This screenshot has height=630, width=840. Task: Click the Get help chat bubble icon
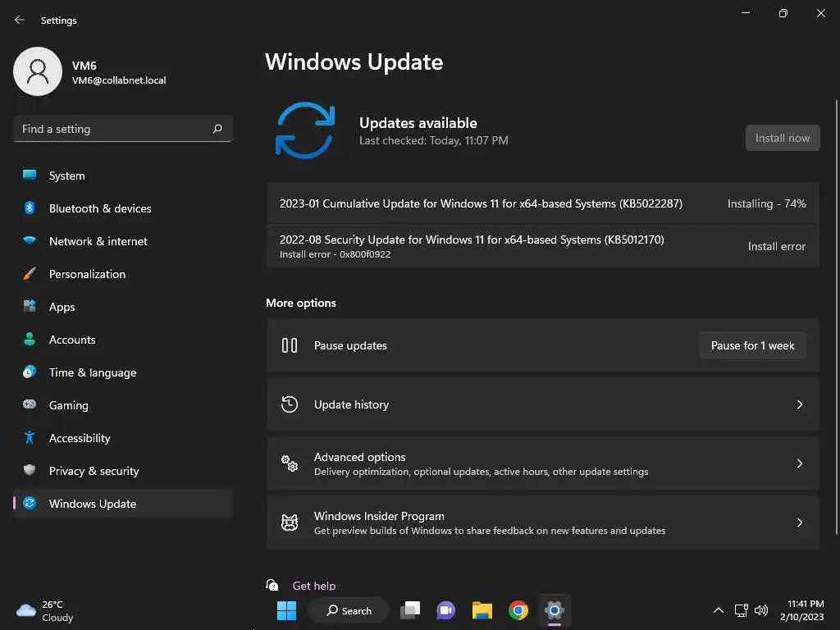click(272, 585)
